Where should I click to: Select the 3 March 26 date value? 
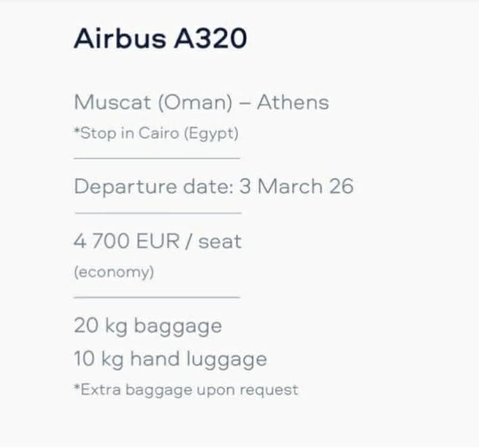point(296,186)
